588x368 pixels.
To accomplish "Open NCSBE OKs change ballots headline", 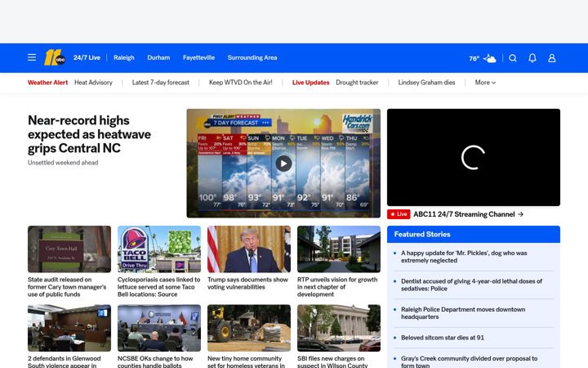I will pyautogui.click(x=155, y=361).
